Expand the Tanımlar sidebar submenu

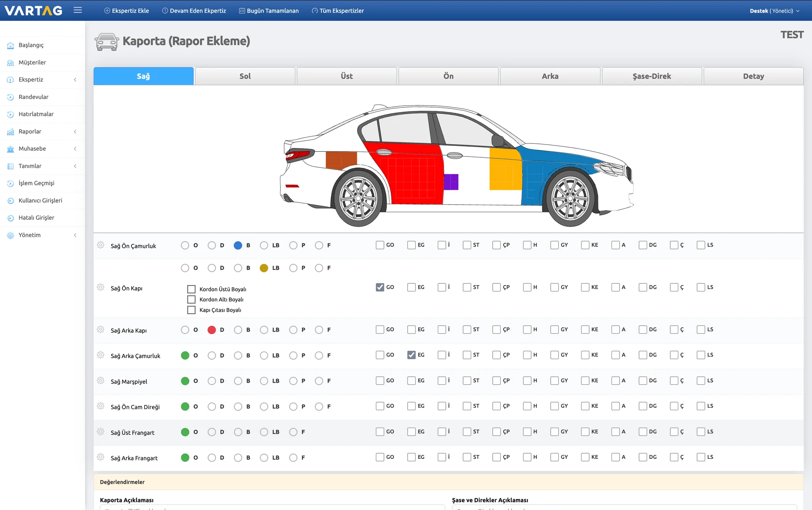tap(75, 166)
